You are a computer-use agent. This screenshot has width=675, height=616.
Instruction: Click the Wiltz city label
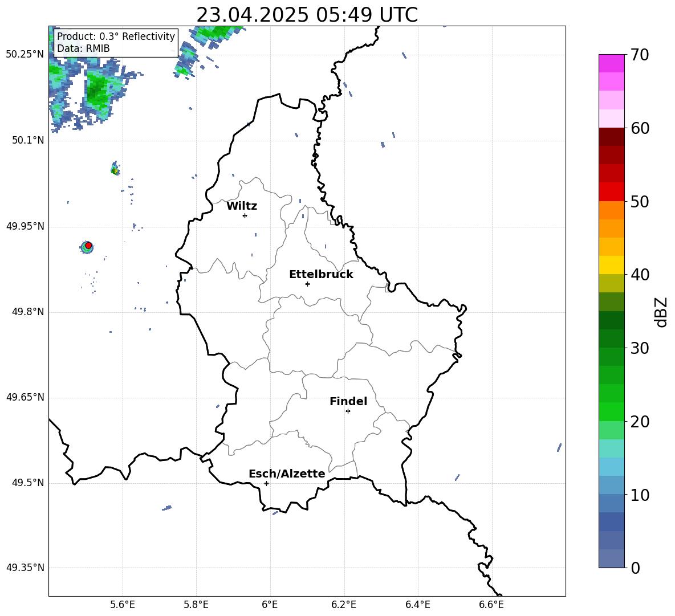pyautogui.click(x=242, y=206)
